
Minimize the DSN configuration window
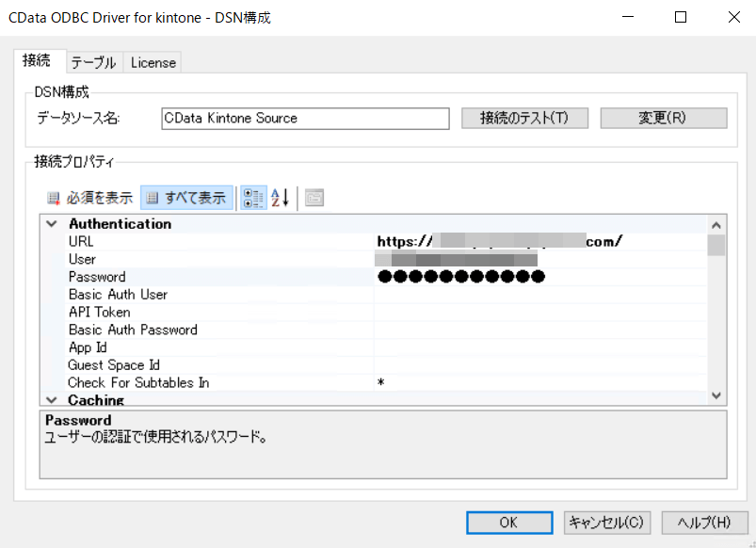628,17
